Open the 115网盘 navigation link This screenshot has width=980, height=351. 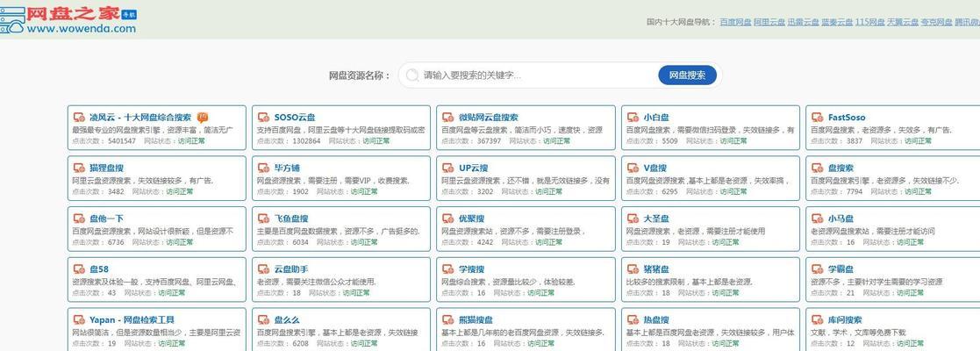(x=870, y=22)
